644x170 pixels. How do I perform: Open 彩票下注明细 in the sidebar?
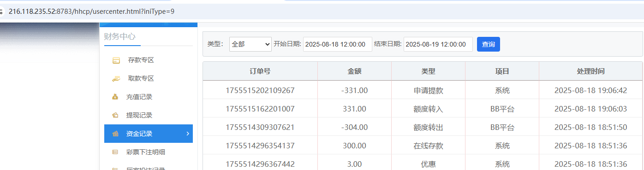click(149, 152)
